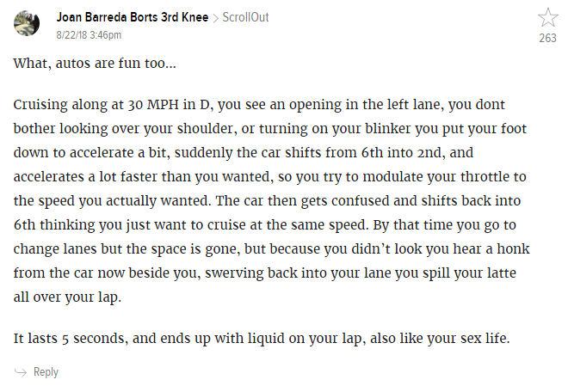
Task: Star this comment by Joan Barreda Borts
Action: click(547, 18)
